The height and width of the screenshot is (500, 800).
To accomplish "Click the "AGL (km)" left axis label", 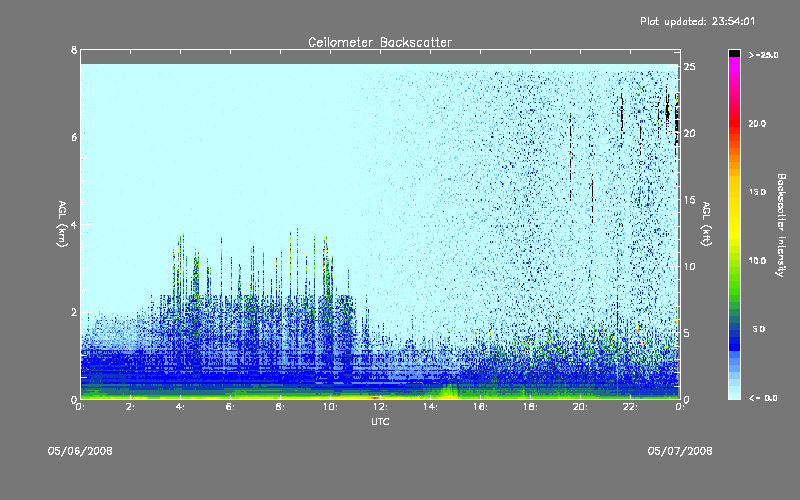I will 62,224.
